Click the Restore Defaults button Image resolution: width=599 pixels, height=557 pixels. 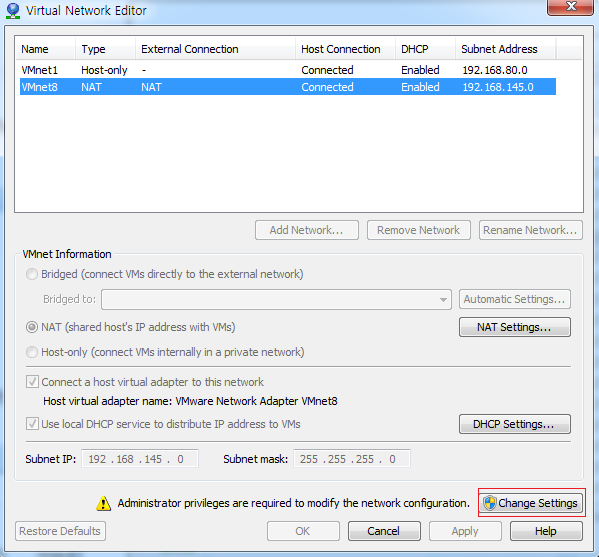pos(60,531)
